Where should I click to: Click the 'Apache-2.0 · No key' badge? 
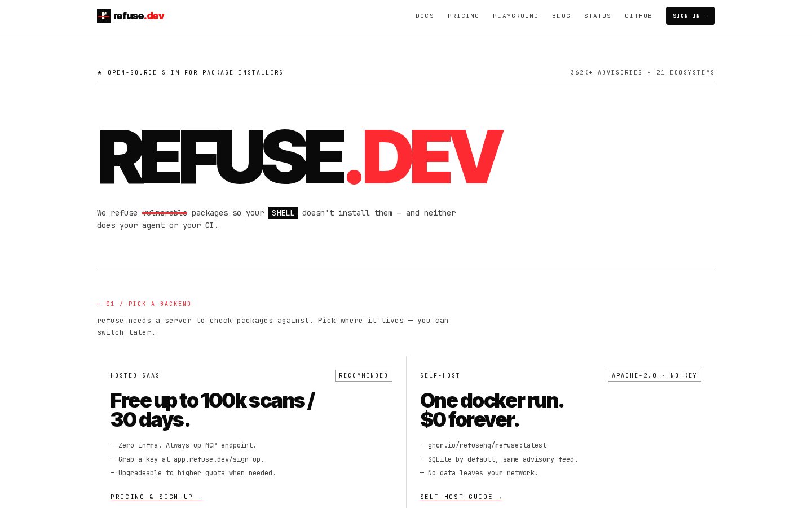coord(655,375)
